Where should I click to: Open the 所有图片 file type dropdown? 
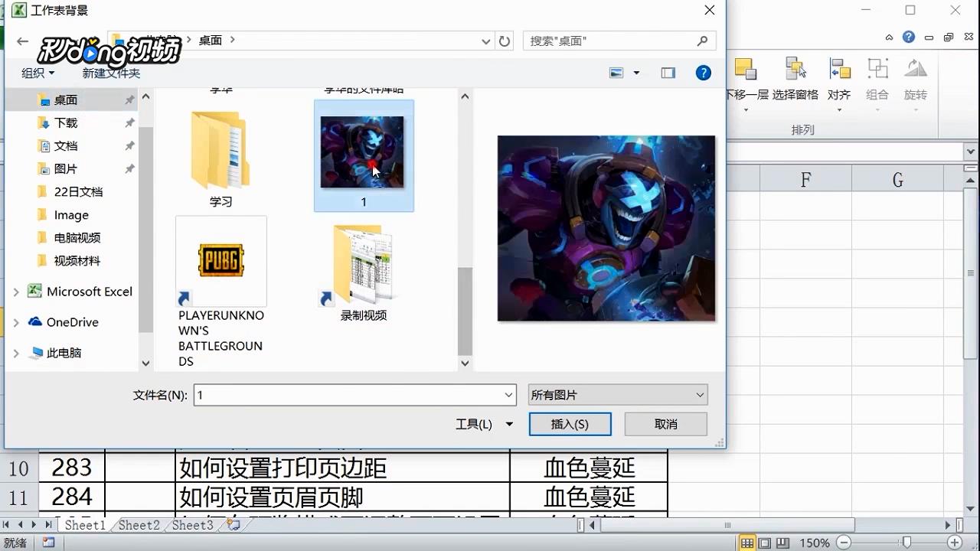pos(699,394)
